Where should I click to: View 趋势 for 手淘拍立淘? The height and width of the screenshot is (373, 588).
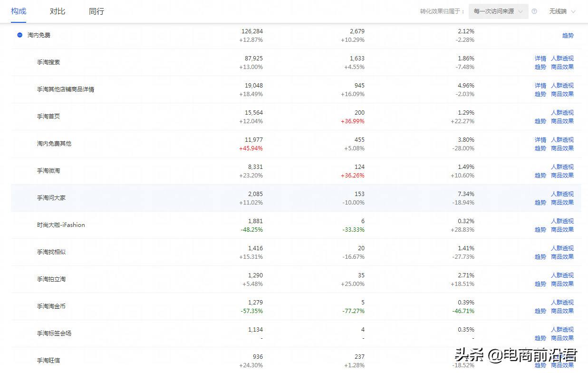click(x=540, y=284)
